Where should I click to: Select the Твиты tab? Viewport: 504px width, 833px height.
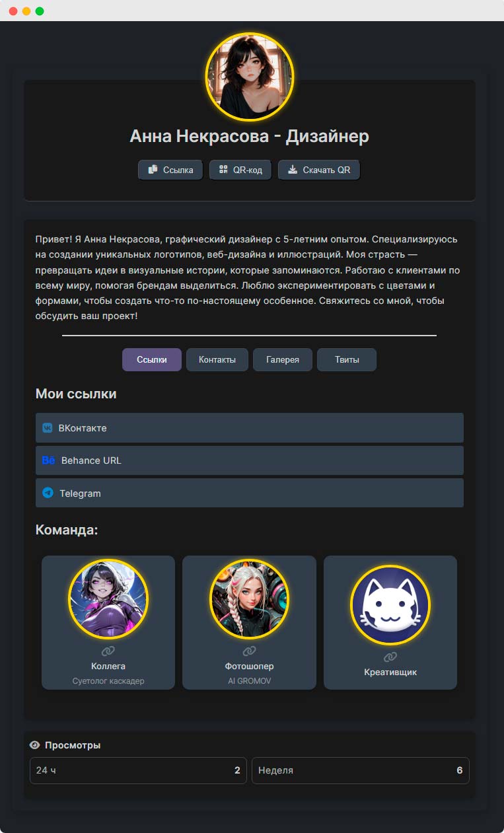[347, 360]
